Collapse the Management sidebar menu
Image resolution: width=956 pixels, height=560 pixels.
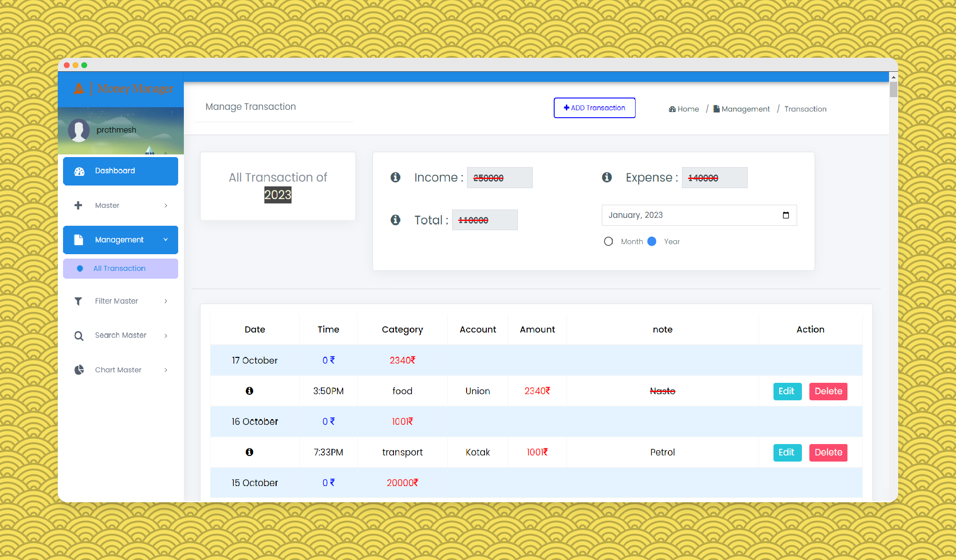(x=120, y=240)
